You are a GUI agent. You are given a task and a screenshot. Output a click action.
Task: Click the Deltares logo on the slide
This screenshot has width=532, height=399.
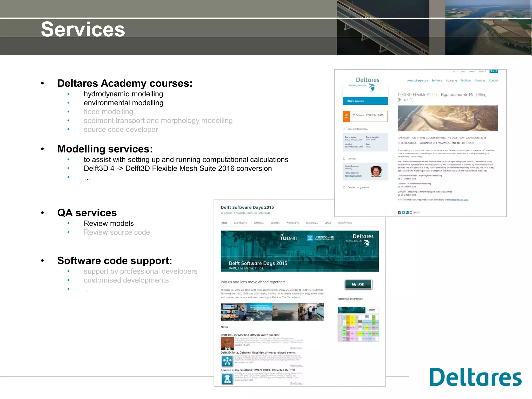[x=475, y=377]
